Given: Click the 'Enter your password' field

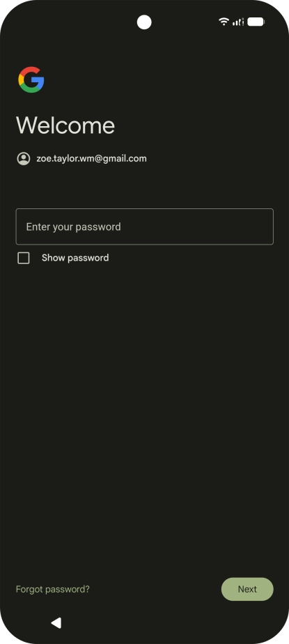Looking at the screenshot, I should [x=145, y=227].
